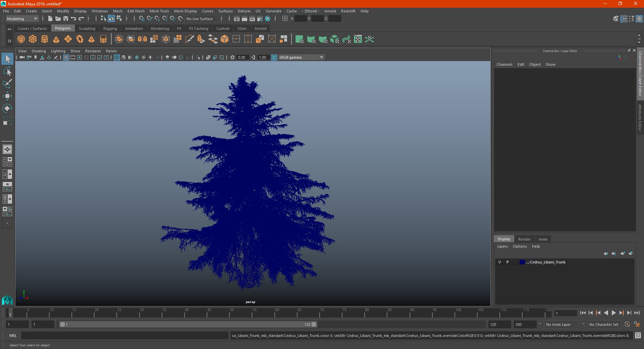Viewport: 644px width, 349px height.
Task: Switch to the Sculpting shelf tab
Action: click(x=87, y=29)
